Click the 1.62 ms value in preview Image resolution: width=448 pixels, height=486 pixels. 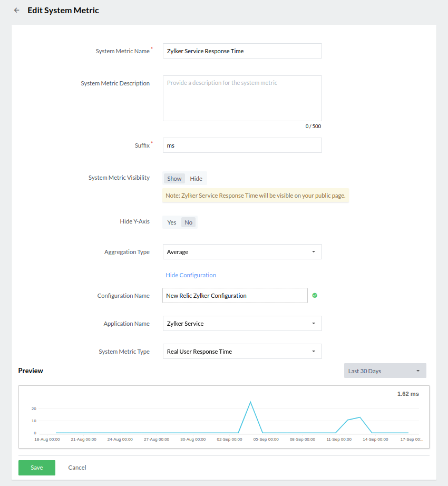pyautogui.click(x=407, y=394)
